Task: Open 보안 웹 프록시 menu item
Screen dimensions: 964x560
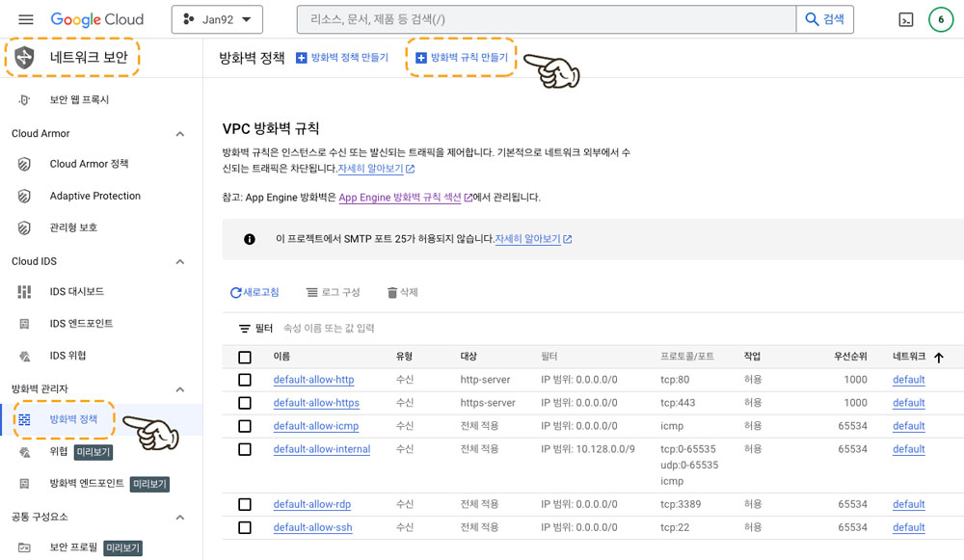Action: tap(79, 99)
